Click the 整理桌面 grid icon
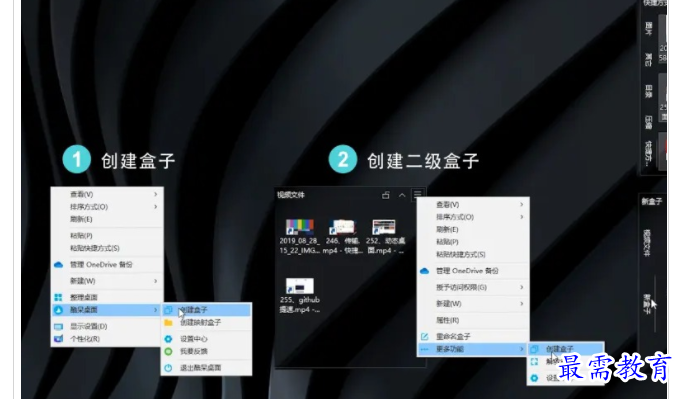 coord(59,297)
